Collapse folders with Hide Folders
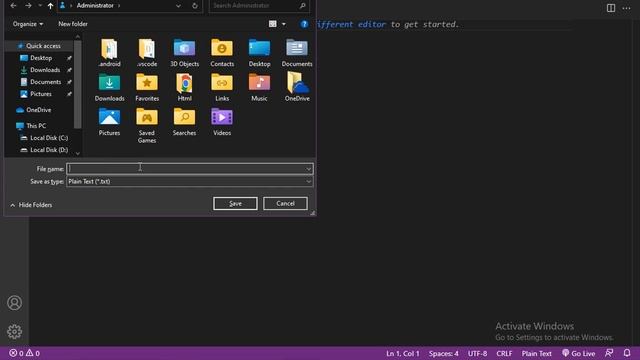The image size is (640, 360). (x=31, y=205)
